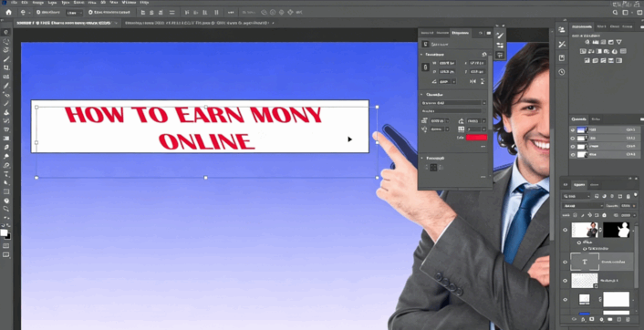This screenshot has width=644, height=330.
Task: Open the layer filter kind dropdown
Action: 576,196
